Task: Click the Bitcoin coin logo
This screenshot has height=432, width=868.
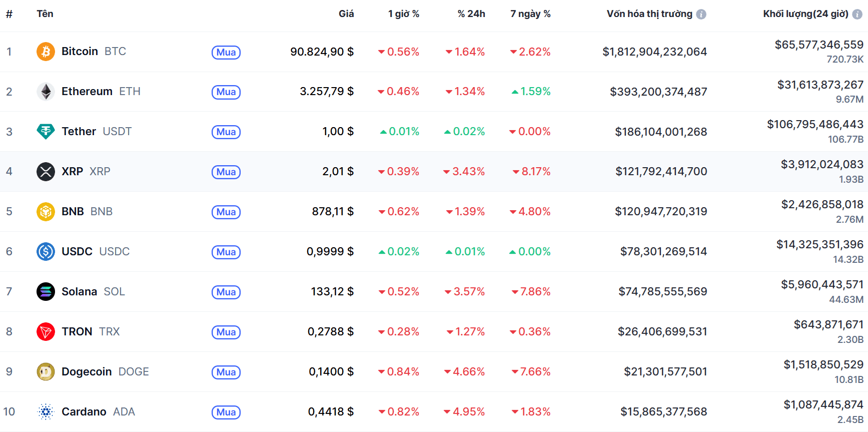Action: click(46, 52)
